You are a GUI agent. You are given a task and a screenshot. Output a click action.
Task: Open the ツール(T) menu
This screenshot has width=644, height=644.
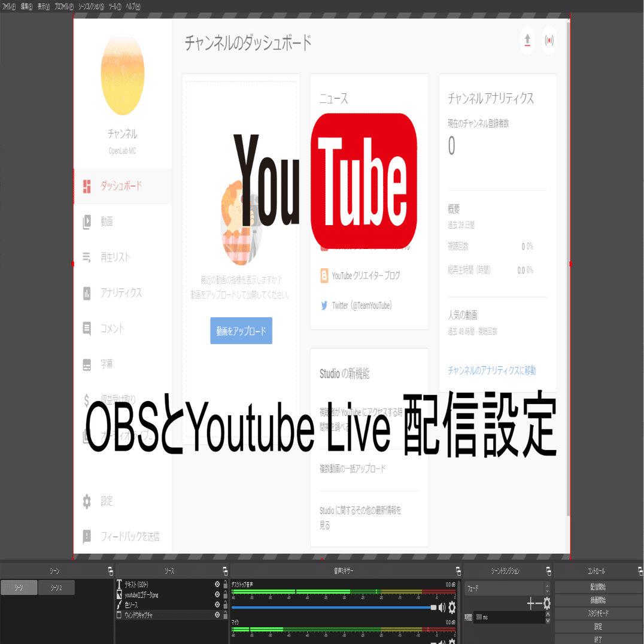(x=114, y=7)
